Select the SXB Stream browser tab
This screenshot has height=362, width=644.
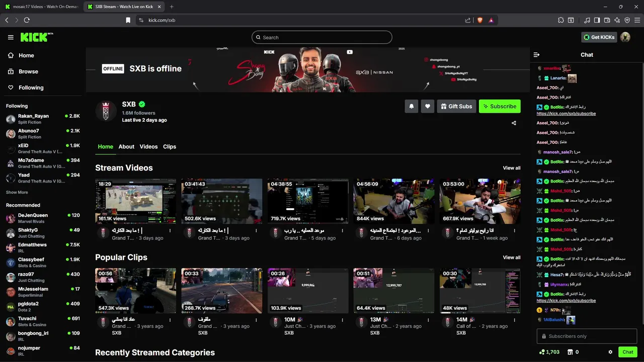[124, 7]
